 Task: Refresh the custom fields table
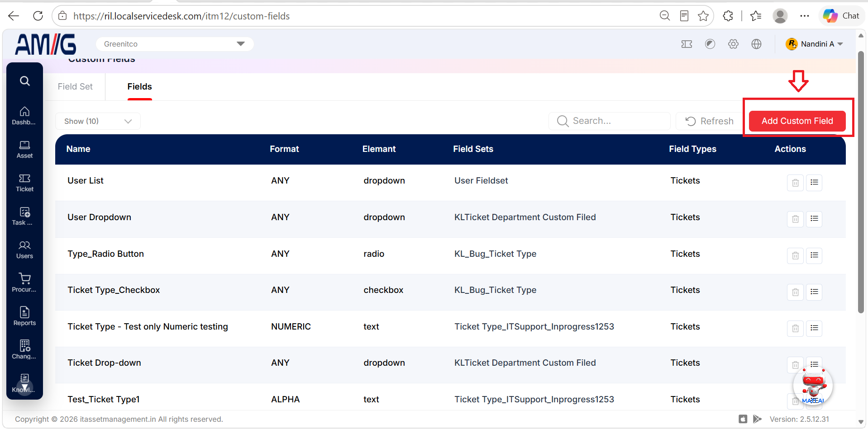pos(709,121)
